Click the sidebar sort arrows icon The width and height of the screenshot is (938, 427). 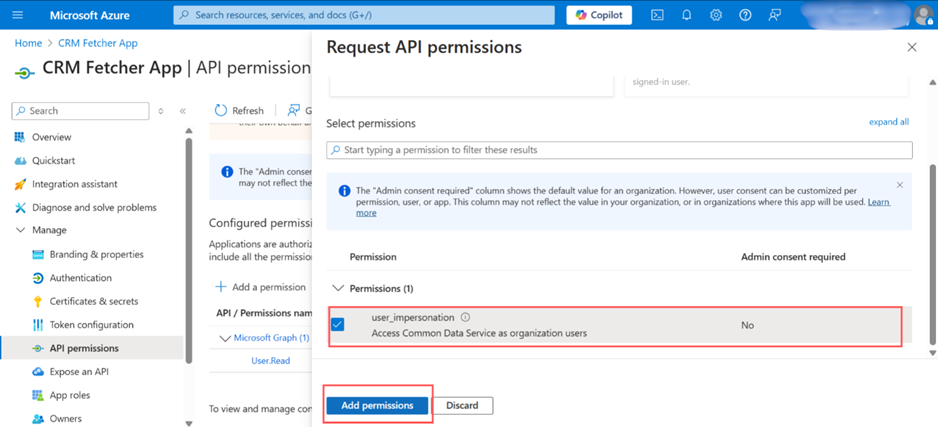pyautogui.click(x=160, y=111)
